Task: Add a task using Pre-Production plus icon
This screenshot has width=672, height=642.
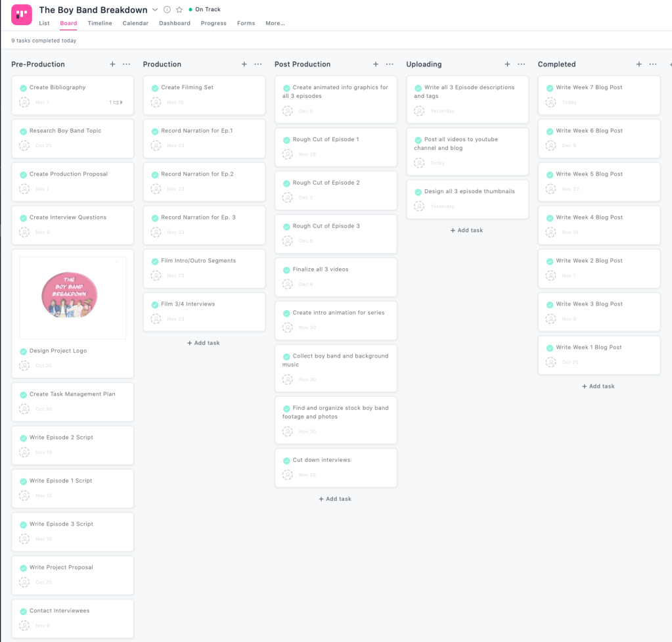Action: tap(112, 64)
